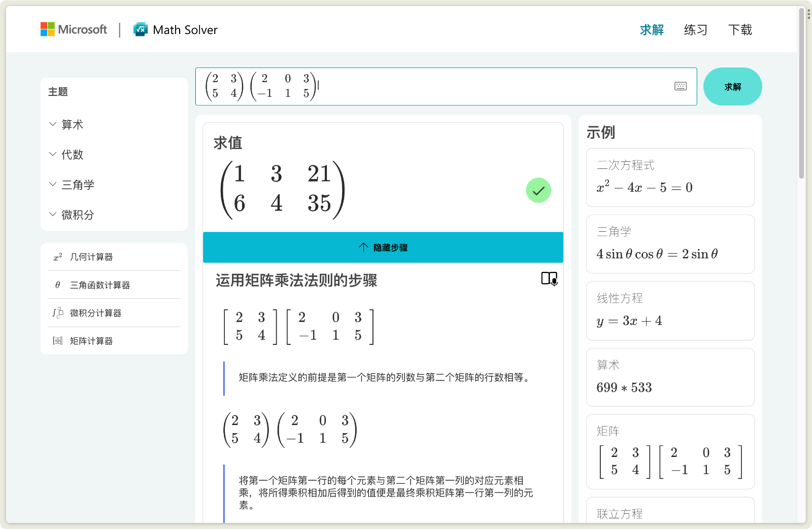This screenshot has height=529, width=812.
Task: Click the matrix calculator icon
Action: pos(58,341)
